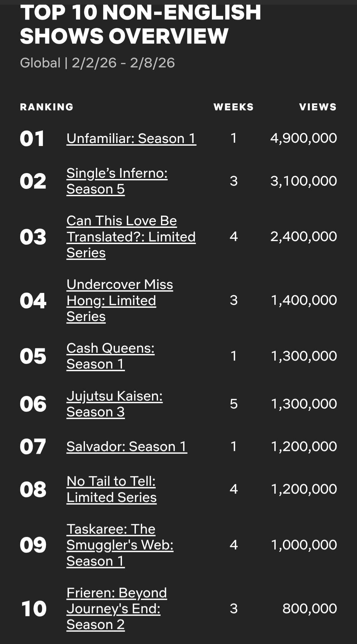Click the Global date range subtitle

97,63
